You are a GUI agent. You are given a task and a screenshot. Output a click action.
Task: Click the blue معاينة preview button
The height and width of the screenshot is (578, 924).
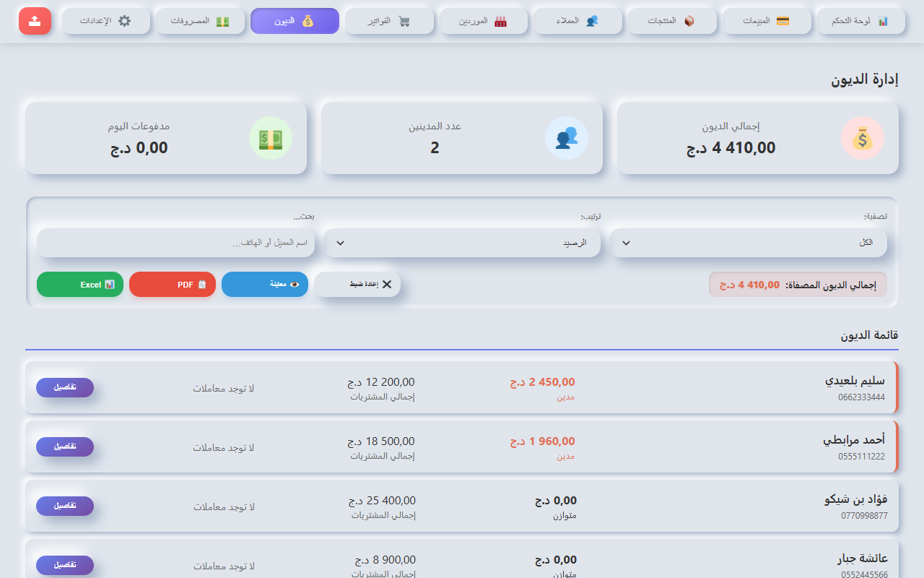tap(265, 285)
